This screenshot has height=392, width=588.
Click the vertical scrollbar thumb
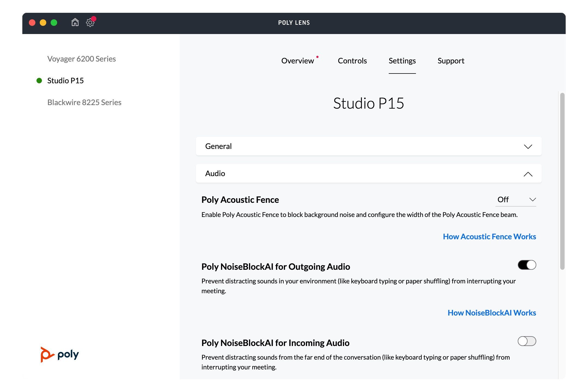(x=562, y=181)
